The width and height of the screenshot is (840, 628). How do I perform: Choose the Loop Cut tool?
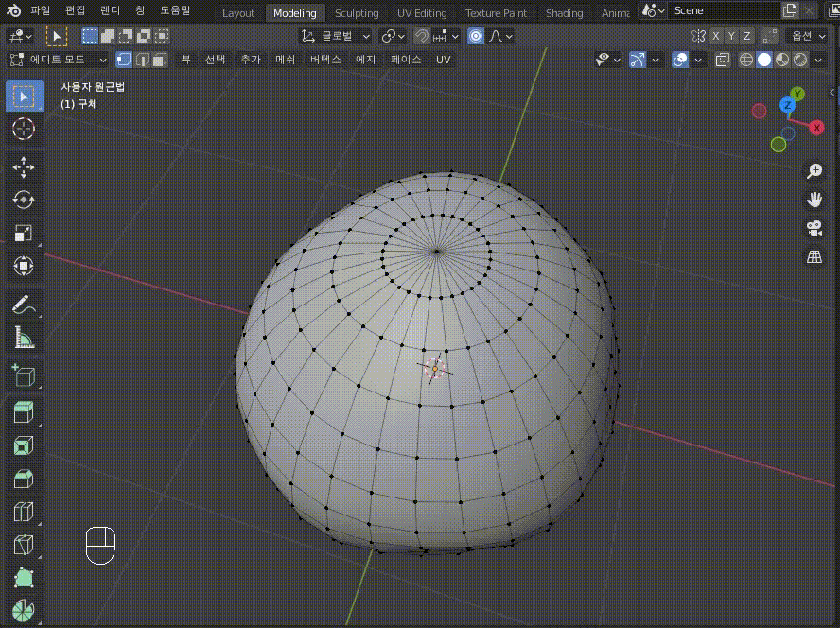pyautogui.click(x=24, y=513)
